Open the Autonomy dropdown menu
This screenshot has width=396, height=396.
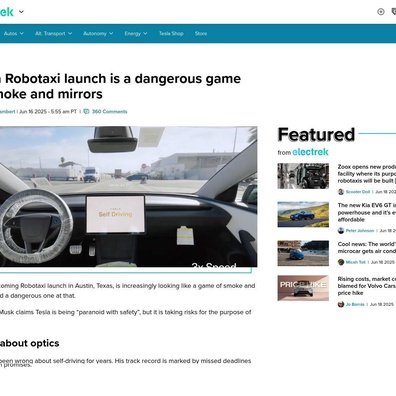[98, 34]
